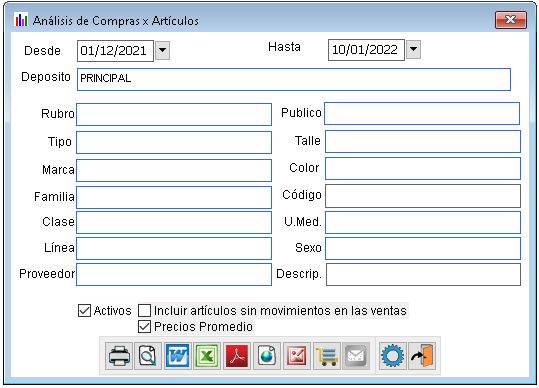Click the Desde date field 01/12/2021
This screenshot has width=539, height=388.
click(115, 51)
